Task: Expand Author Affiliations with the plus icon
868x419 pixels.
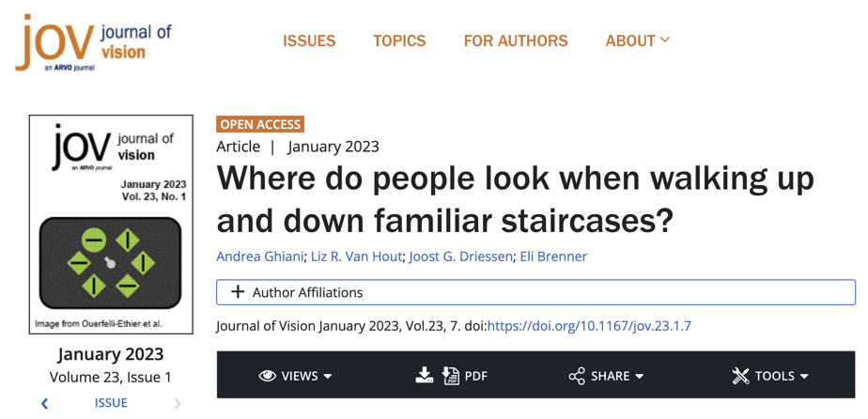Action: (x=238, y=292)
